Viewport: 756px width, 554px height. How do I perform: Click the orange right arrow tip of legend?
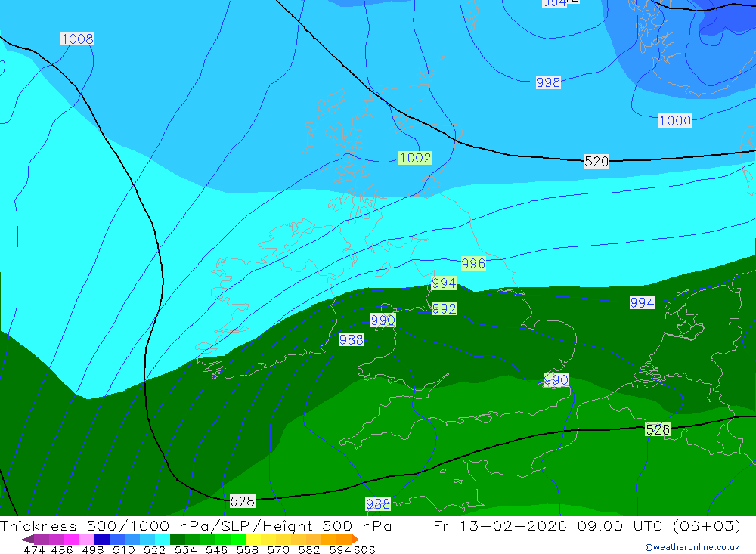(x=355, y=539)
